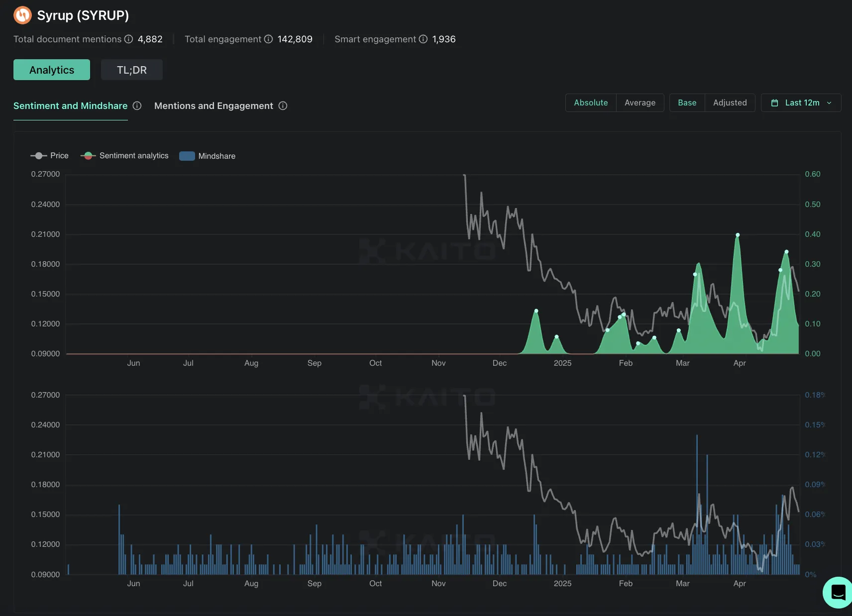Open info icon beside Smart engagement
852x616 pixels.
[x=423, y=39]
